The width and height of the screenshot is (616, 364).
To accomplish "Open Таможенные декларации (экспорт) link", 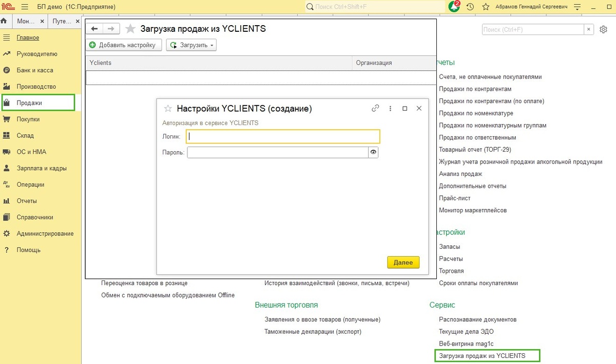I will coord(313,332).
